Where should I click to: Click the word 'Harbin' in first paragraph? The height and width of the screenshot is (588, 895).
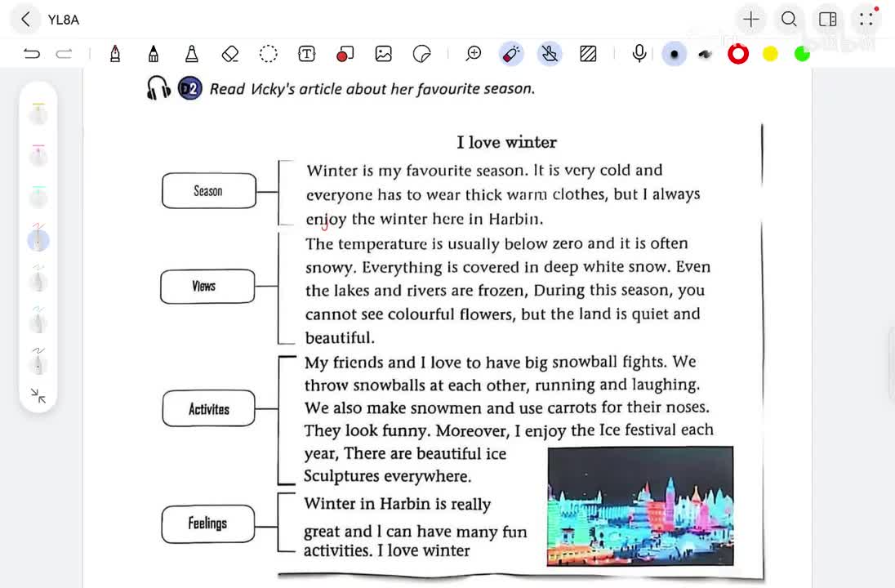(515, 219)
